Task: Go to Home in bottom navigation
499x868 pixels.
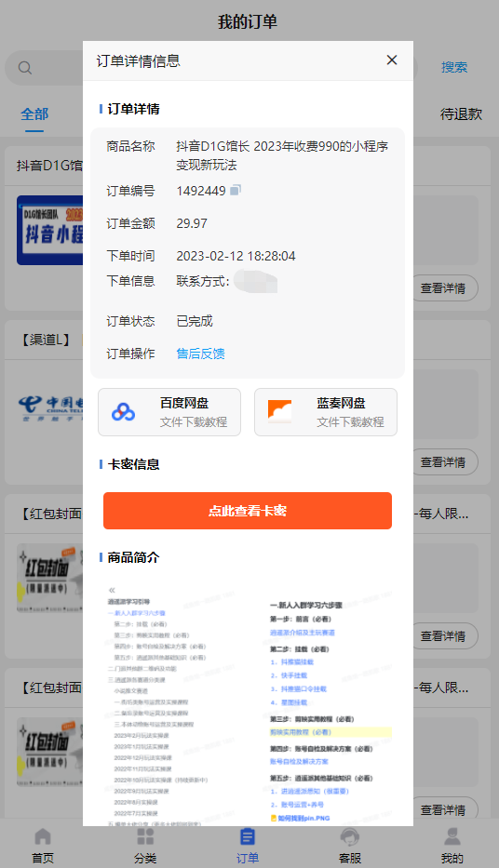Action: point(43,846)
